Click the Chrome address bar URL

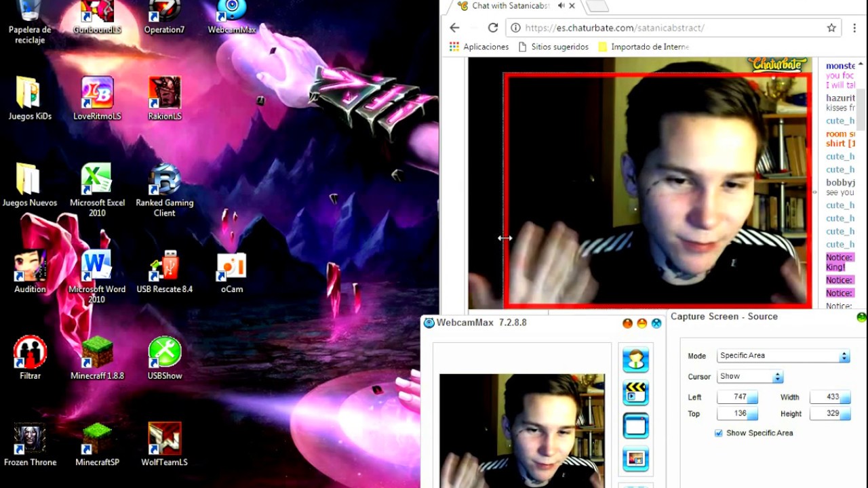pyautogui.click(x=614, y=28)
